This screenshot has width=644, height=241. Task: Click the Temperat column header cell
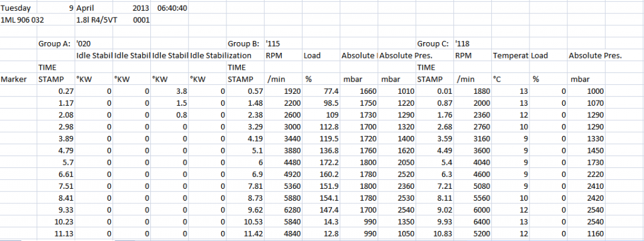(510, 55)
